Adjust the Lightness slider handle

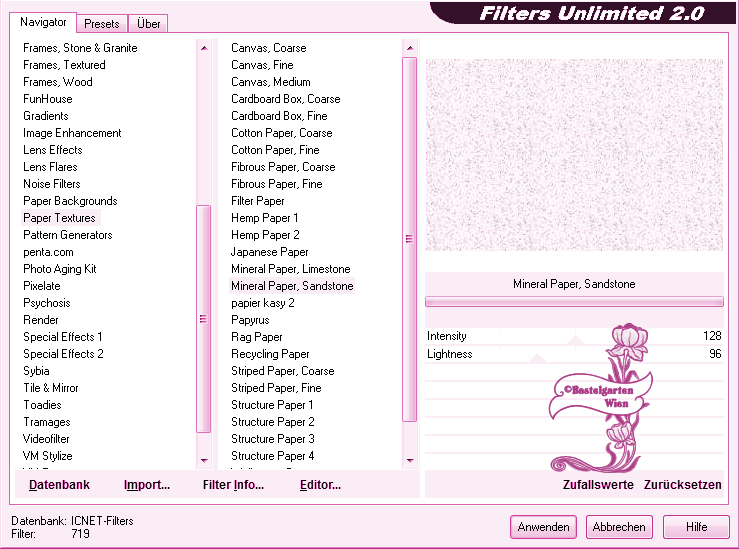537,358
